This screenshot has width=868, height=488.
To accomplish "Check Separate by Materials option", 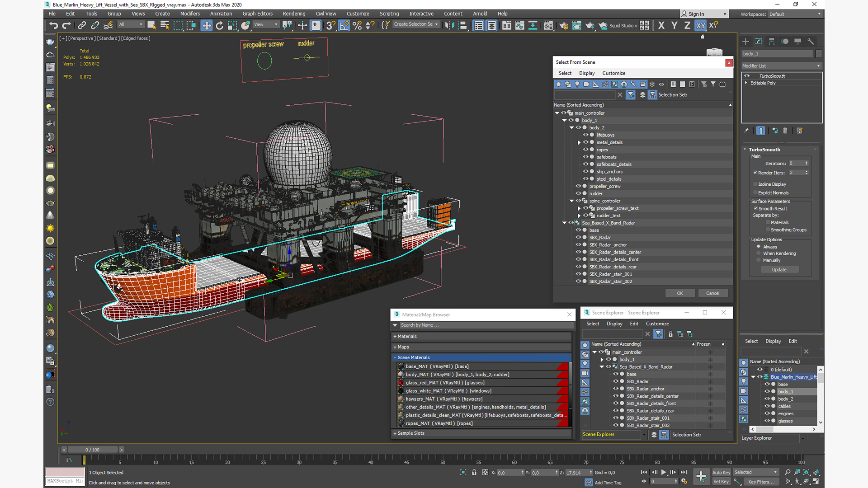I will [x=768, y=222].
